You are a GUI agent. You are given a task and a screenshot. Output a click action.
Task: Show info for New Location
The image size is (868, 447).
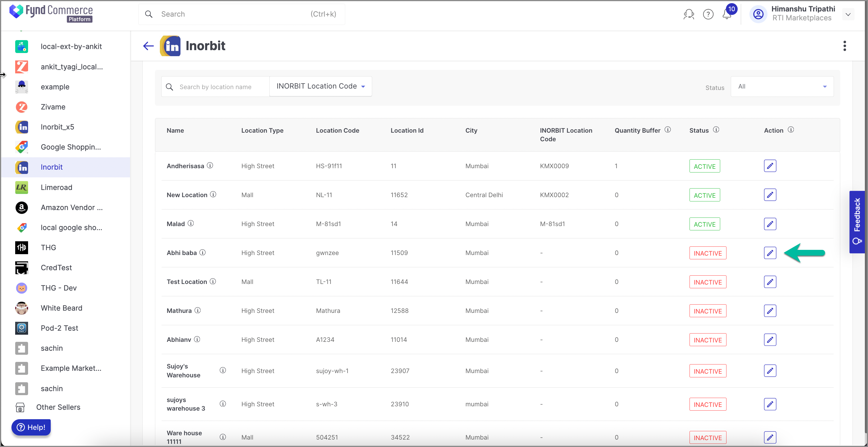pyautogui.click(x=213, y=195)
